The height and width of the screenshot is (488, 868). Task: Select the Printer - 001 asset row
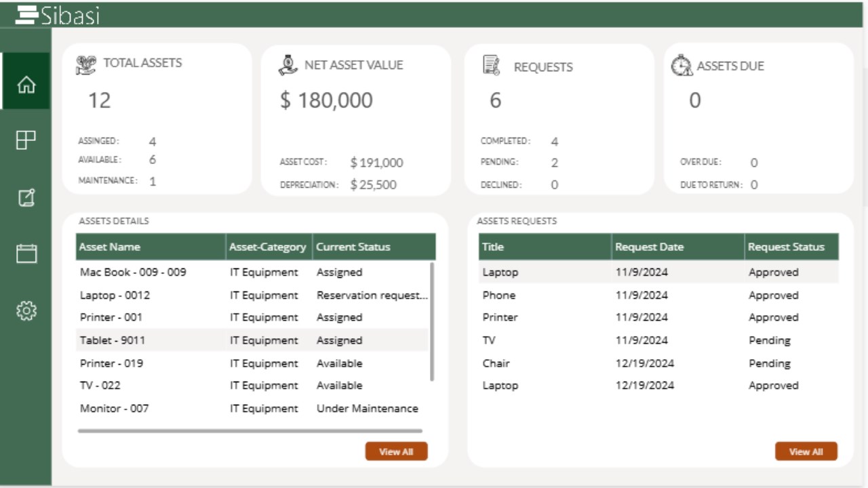pos(252,317)
